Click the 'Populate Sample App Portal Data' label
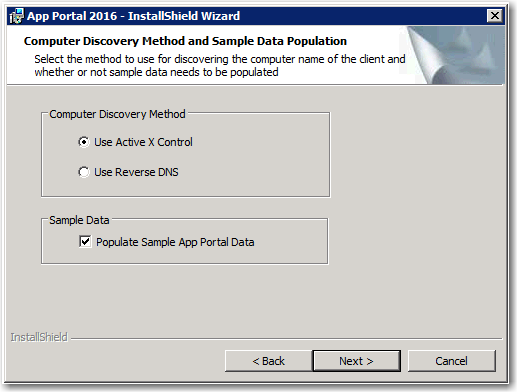 pos(175,242)
